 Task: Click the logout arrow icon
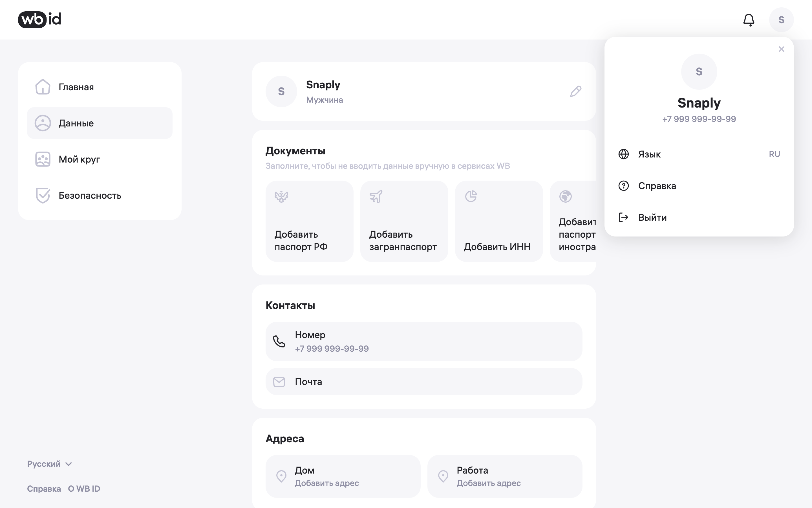click(x=623, y=217)
